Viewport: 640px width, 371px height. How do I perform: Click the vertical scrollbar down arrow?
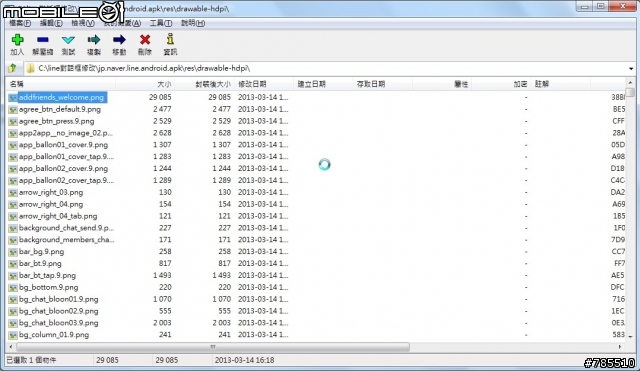click(x=631, y=337)
